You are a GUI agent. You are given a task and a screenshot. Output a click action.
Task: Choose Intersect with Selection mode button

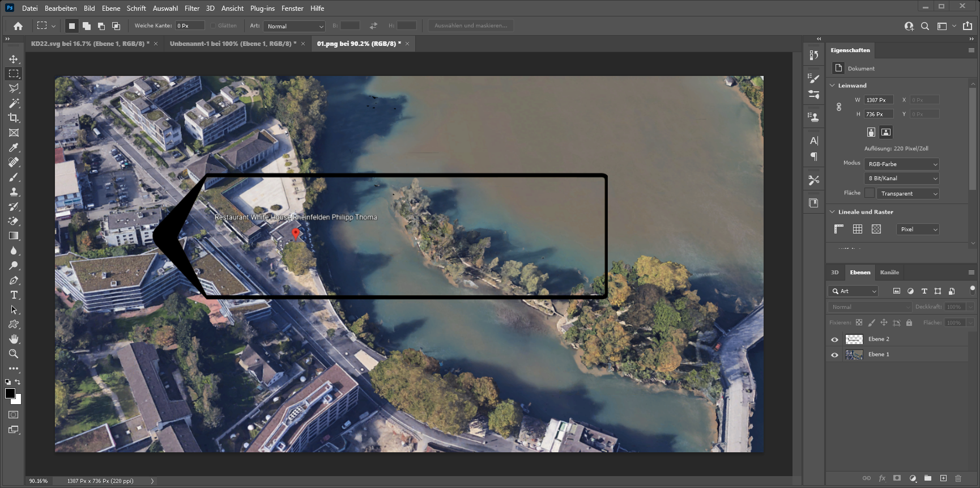click(116, 26)
